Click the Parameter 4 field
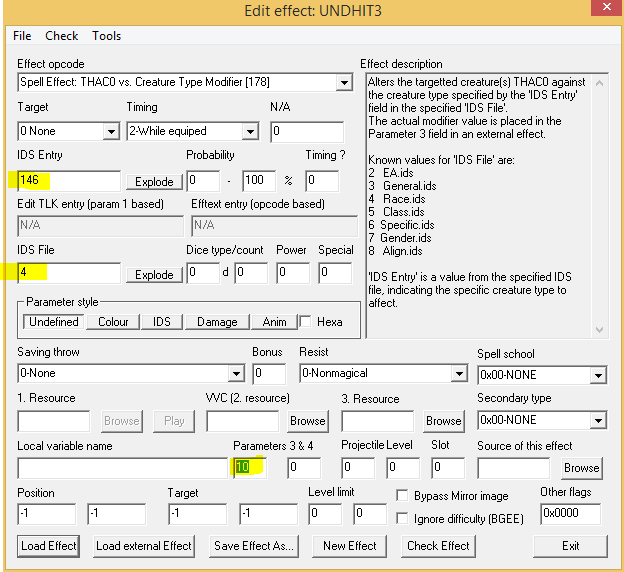 tap(304, 468)
